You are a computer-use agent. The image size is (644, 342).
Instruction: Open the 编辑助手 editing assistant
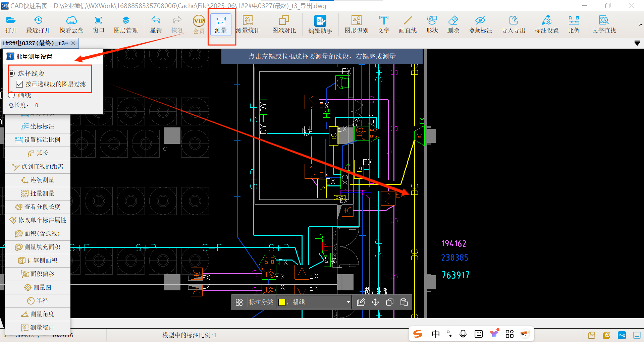(x=320, y=24)
